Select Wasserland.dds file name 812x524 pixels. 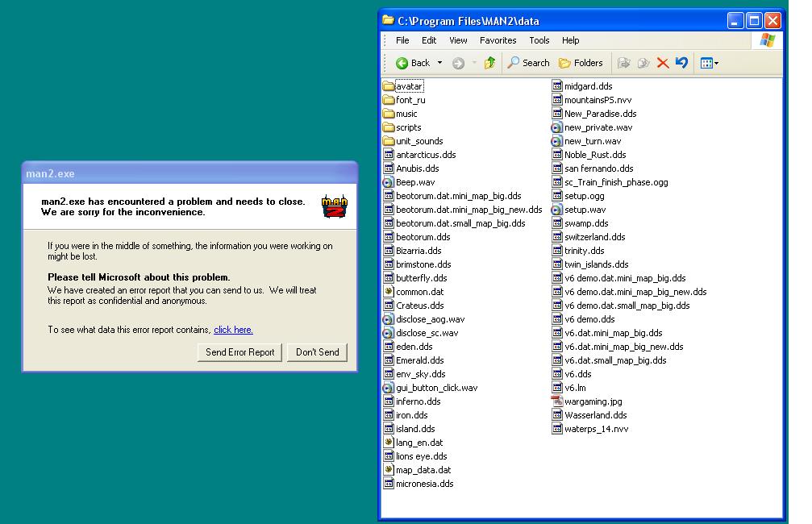(x=596, y=415)
